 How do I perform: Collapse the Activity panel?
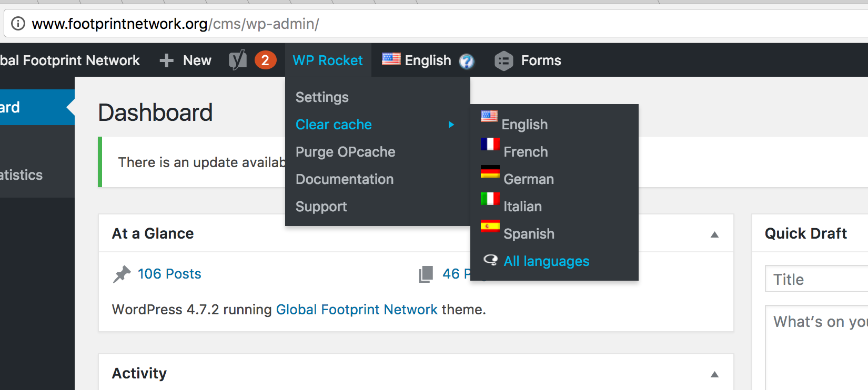(x=714, y=374)
